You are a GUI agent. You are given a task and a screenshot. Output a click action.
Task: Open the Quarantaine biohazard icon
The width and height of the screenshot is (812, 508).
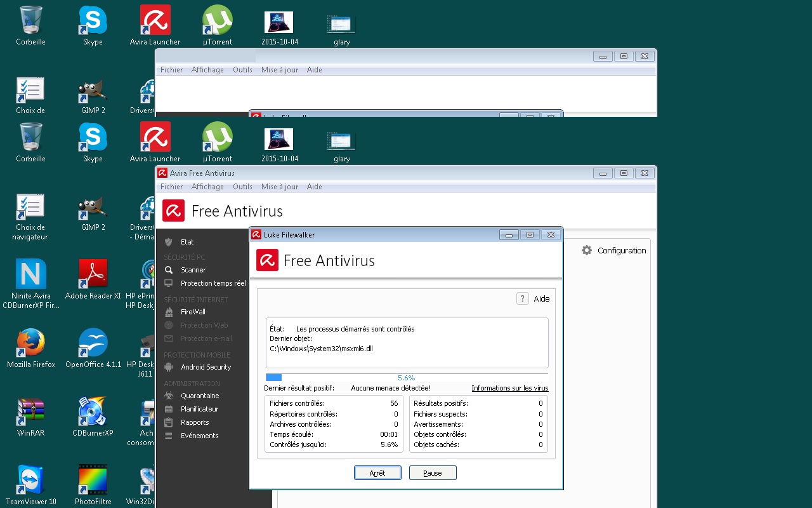click(169, 396)
